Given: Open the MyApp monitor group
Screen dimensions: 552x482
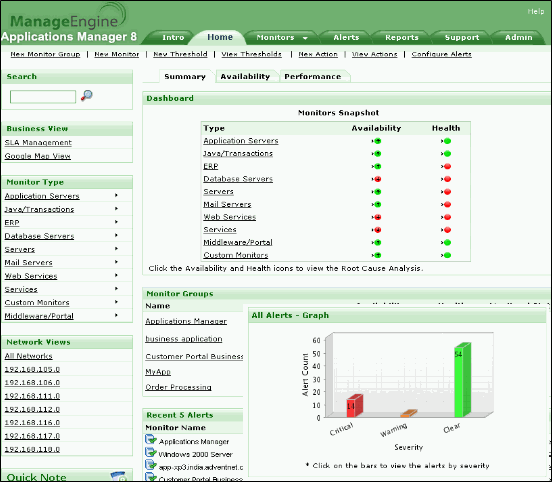Looking at the screenshot, I should [158, 372].
